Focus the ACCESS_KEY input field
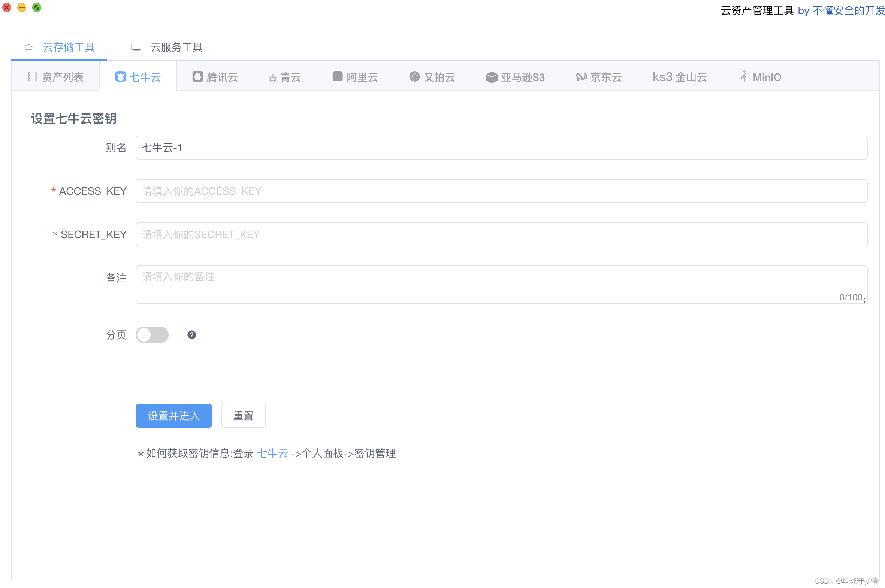This screenshot has height=588, width=885. (x=501, y=191)
